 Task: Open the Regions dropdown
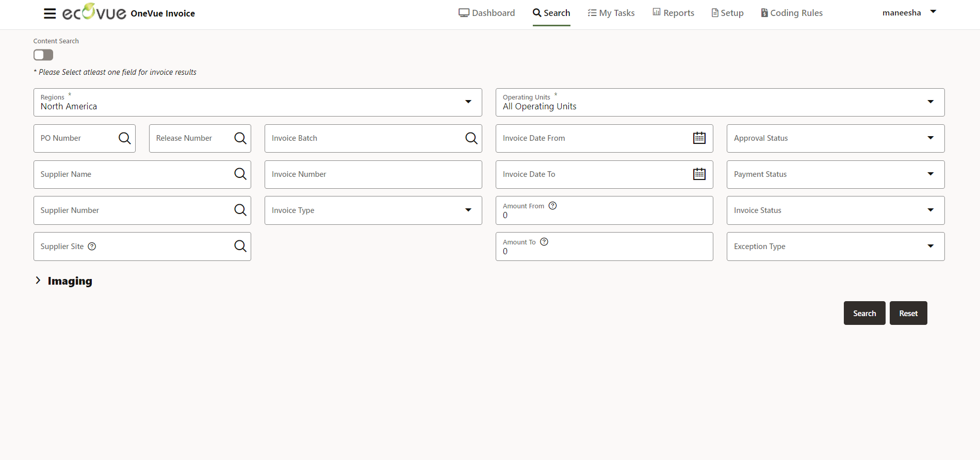(x=468, y=102)
